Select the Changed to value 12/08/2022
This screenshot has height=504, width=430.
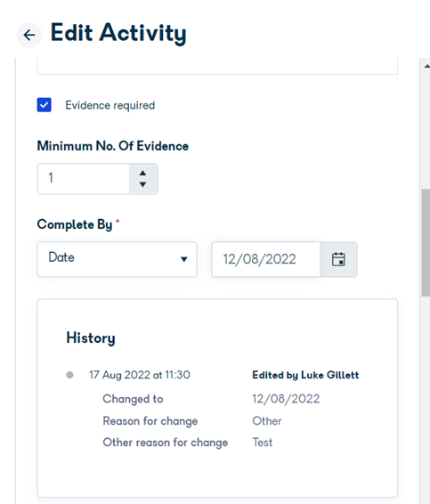click(x=286, y=399)
